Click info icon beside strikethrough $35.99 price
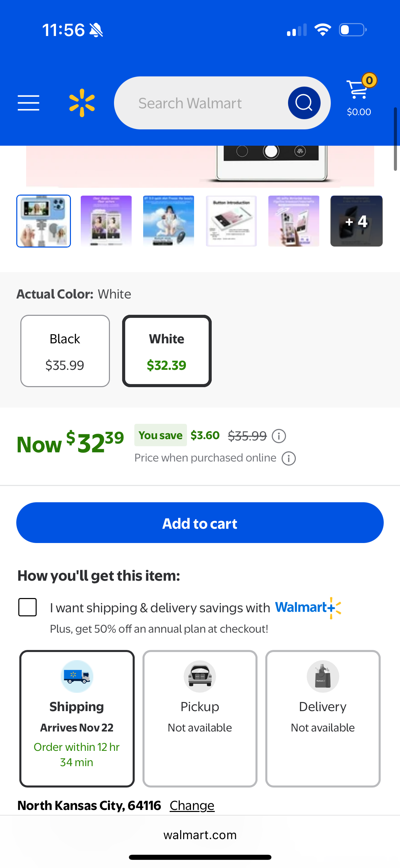Viewport: 400px width, 868px height. coord(279,436)
